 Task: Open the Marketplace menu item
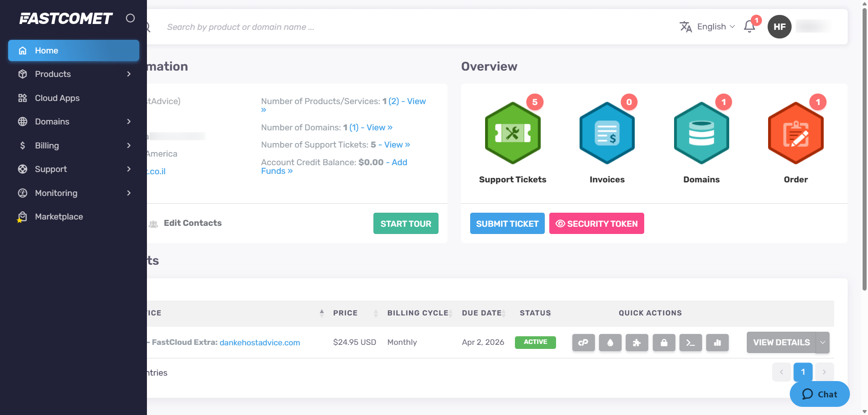click(x=74, y=217)
